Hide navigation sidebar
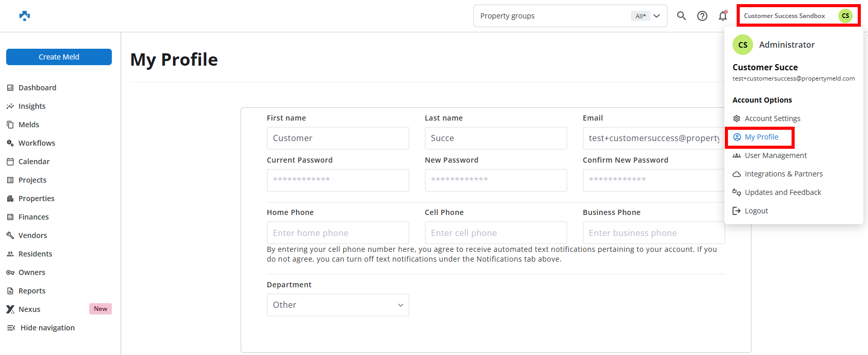The height and width of the screenshot is (355, 868). click(47, 328)
